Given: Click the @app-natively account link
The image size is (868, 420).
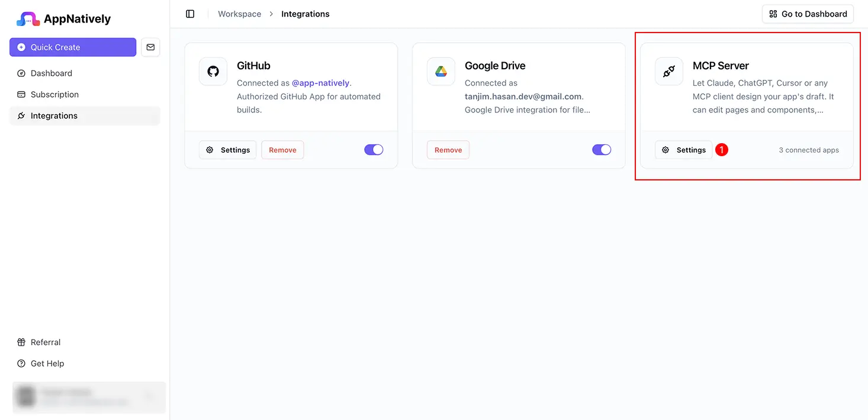Looking at the screenshot, I should (320, 83).
